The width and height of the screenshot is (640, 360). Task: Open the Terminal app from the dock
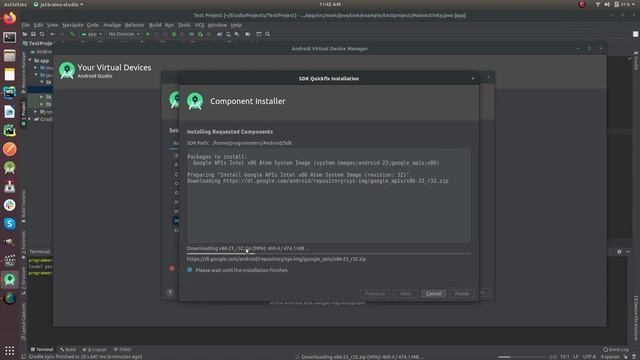[9, 37]
